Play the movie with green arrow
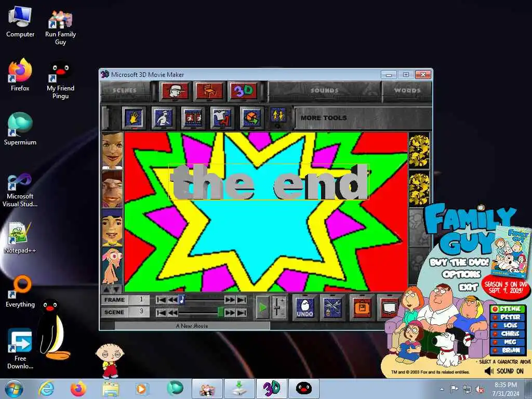 [262, 308]
